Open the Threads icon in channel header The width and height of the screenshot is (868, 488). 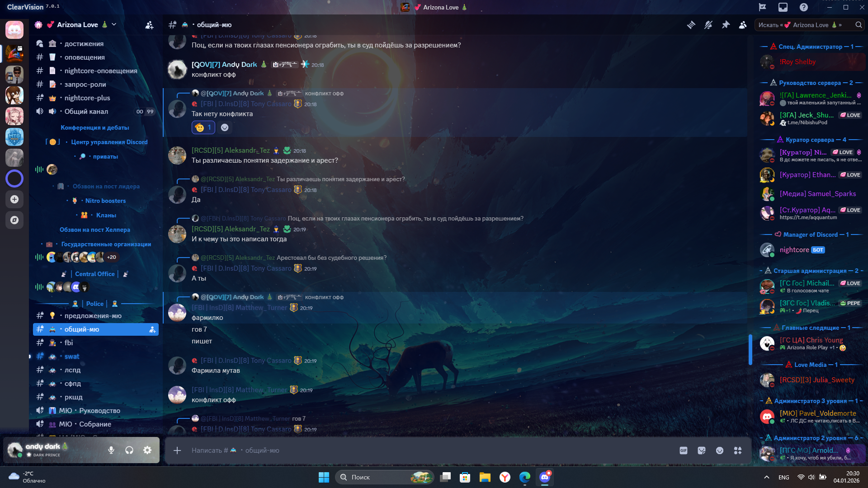(691, 25)
